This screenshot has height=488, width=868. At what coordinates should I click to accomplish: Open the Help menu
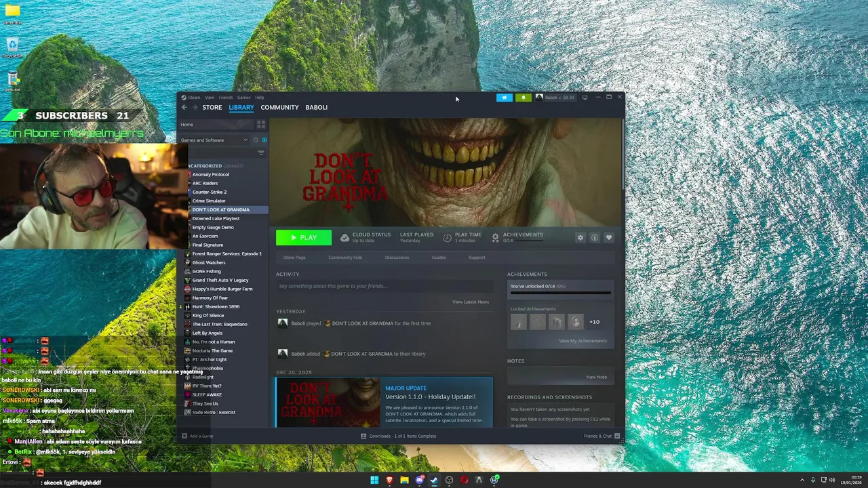[260, 98]
